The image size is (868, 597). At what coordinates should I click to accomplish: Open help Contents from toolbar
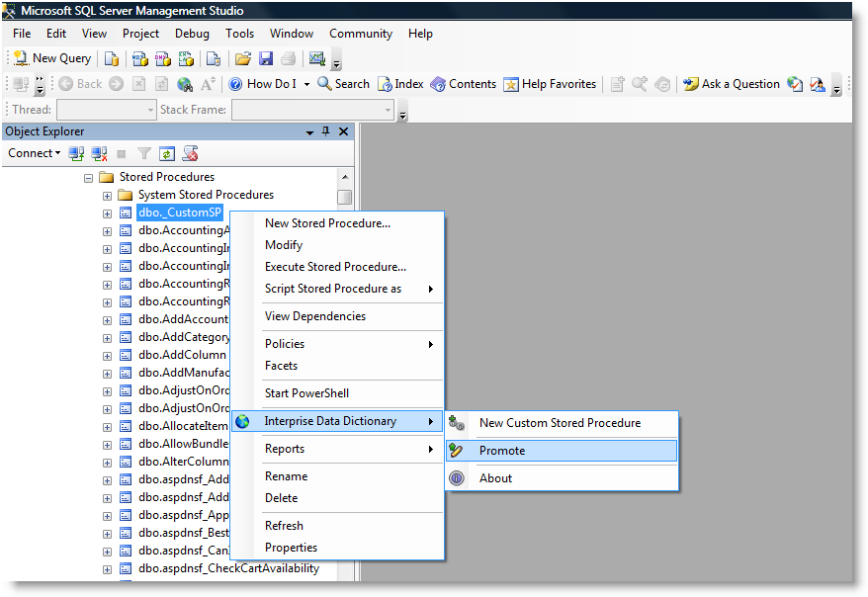(x=464, y=84)
